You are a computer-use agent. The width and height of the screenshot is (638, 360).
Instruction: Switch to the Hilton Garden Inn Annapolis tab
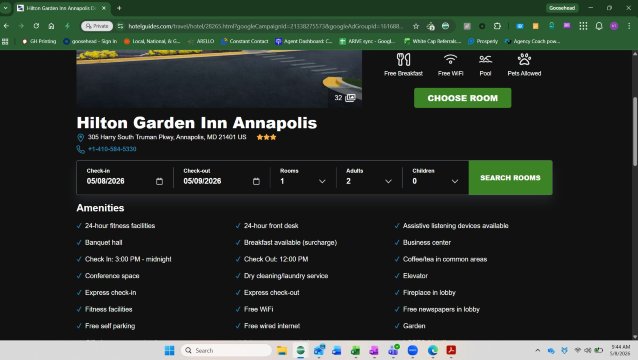(x=61, y=8)
